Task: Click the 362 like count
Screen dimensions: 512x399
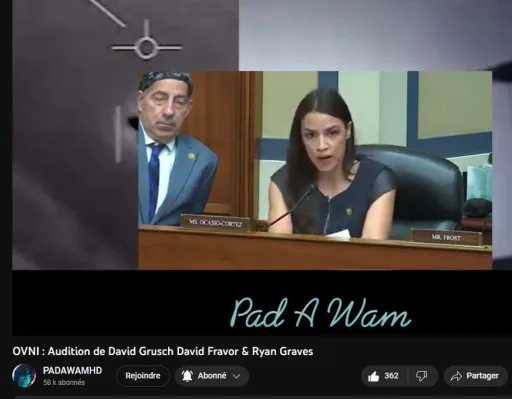Action: click(x=391, y=376)
